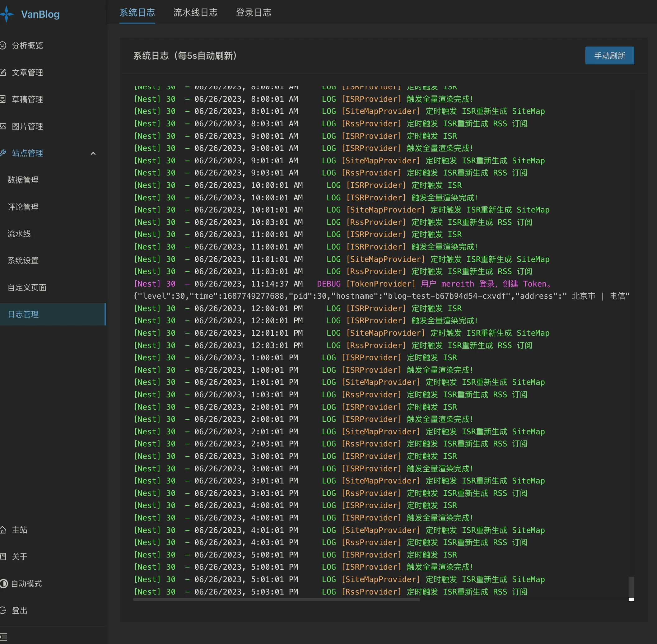Open 系统设置 in sidebar
This screenshot has width=657, height=644.
pos(23,260)
